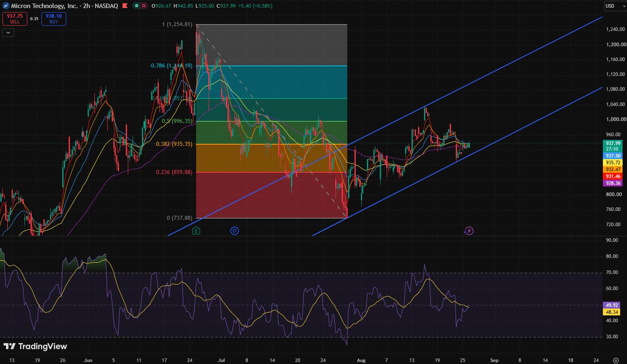Click the Micron symbol logo icon
This screenshot has width=627, height=364.
click(x=6, y=6)
